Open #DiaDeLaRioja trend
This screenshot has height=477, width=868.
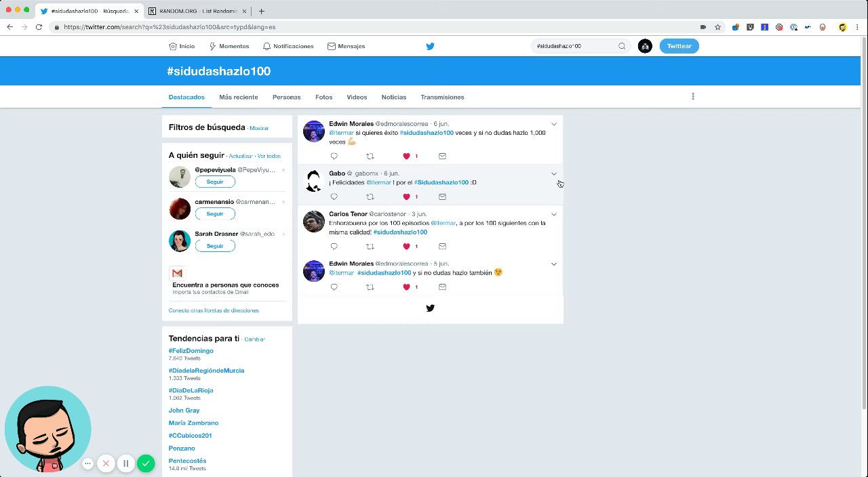pos(191,390)
